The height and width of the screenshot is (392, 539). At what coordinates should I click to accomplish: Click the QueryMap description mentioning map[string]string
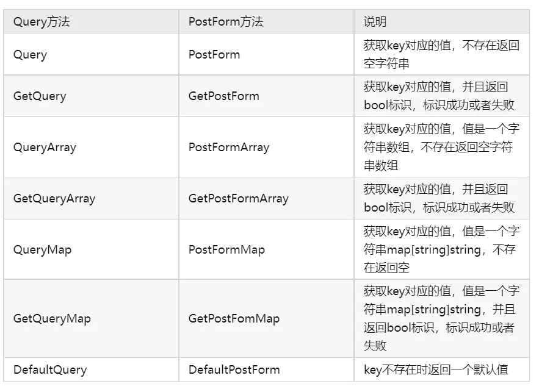coord(442,249)
